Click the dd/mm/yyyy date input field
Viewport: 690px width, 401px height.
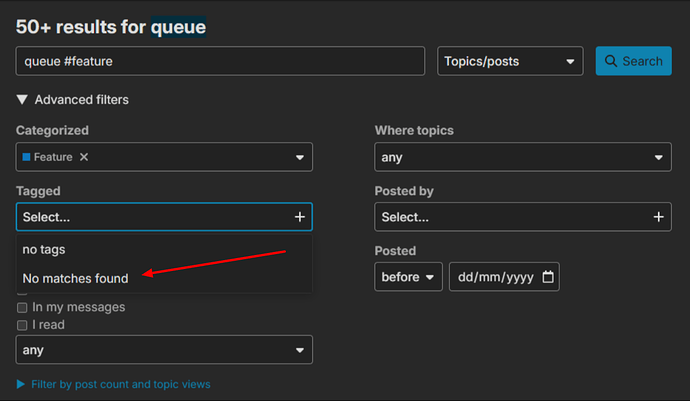pos(504,277)
